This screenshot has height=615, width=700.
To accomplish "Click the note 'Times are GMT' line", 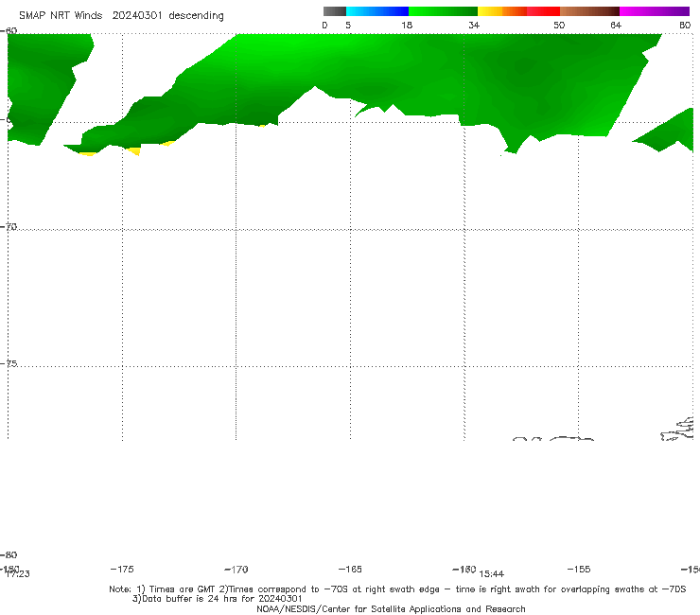I will (397, 589).
